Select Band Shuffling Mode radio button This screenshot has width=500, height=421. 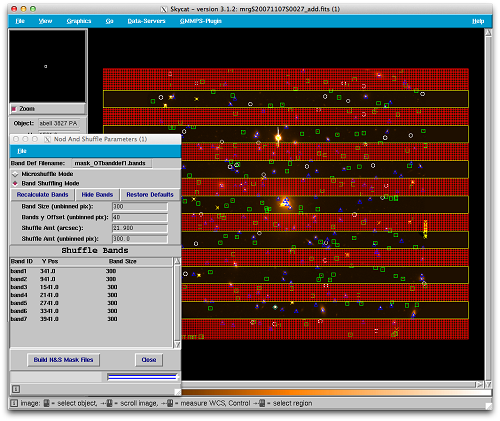tap(15, 183)
